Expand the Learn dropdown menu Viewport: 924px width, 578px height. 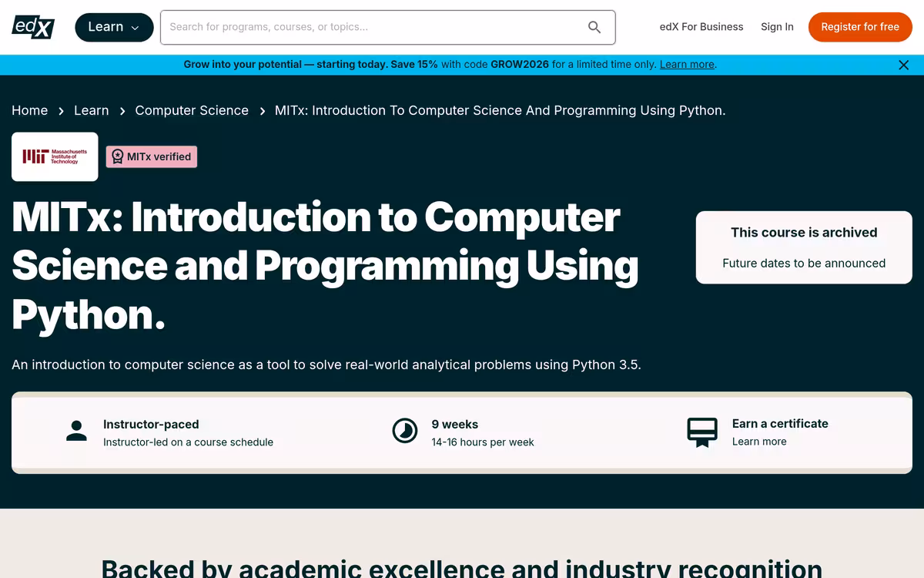[x=113, y=27]
